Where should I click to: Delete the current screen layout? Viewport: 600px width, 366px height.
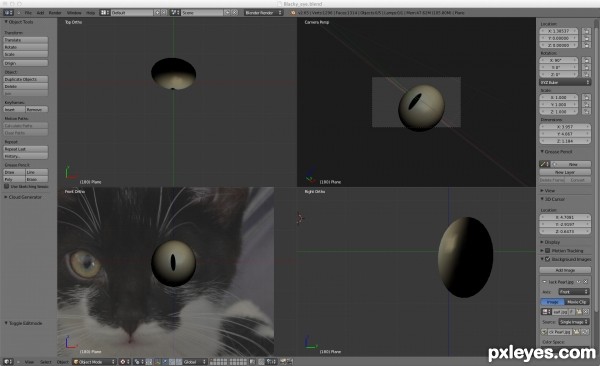click(x=164, y=13)
